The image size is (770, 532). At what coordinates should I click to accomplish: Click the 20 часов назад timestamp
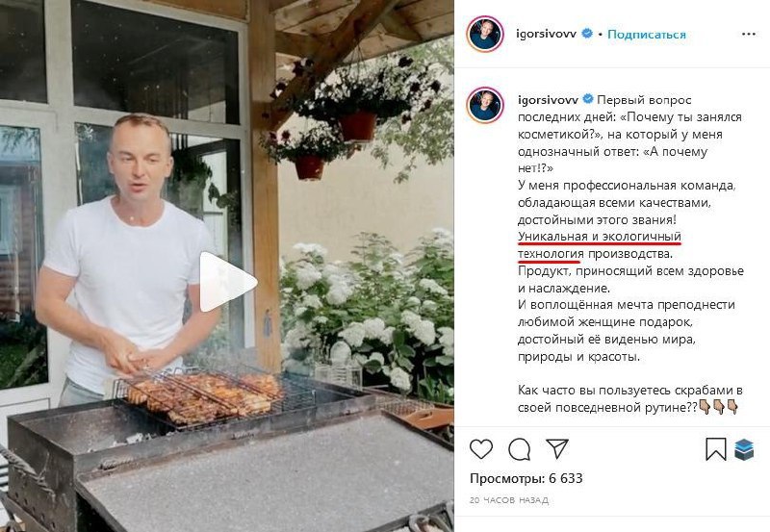tap(509, 500)
